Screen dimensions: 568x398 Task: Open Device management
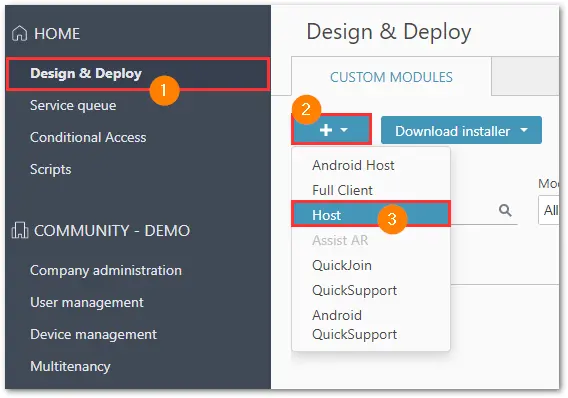coord(93,334)
